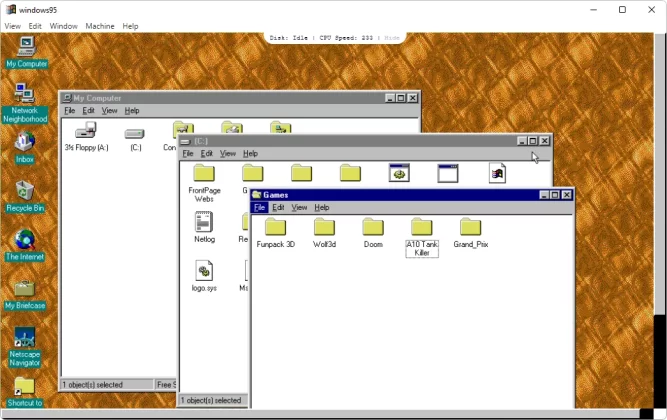Screen dimensions: 667x420
Task: Select the 3½ Floppy (A:) drive icon
Action: click(x=86, y=136)
